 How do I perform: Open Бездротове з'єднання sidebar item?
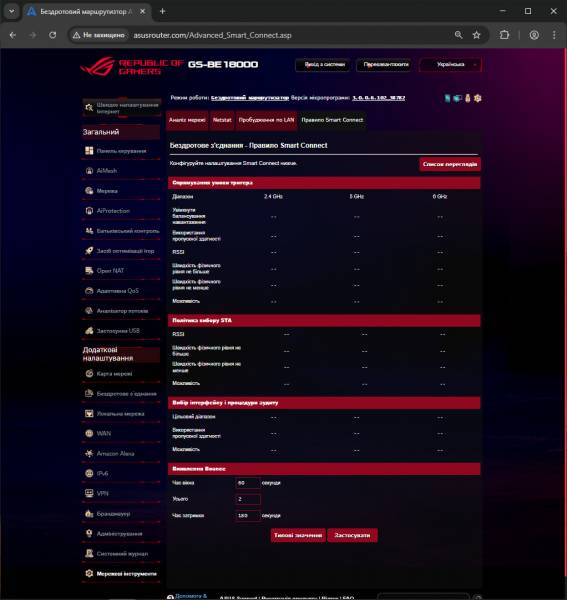[121, 394]
